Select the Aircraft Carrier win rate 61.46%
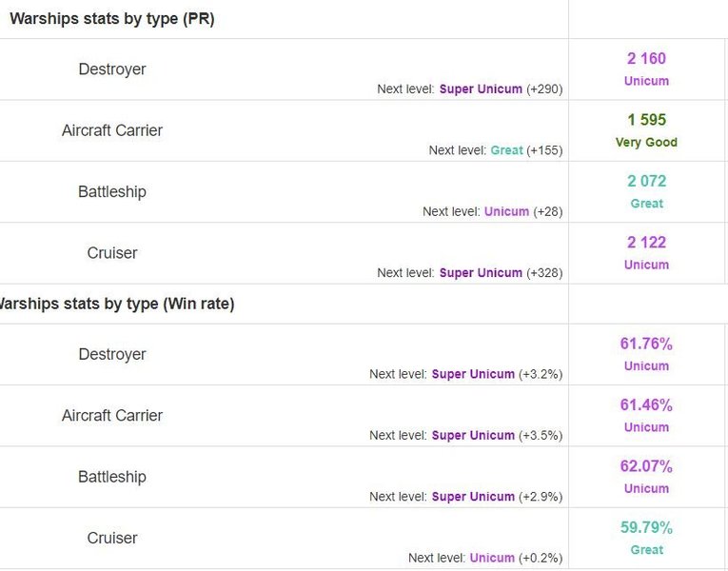Image resolution: width=728 pixels, height=571 pixels. [646, 405]
